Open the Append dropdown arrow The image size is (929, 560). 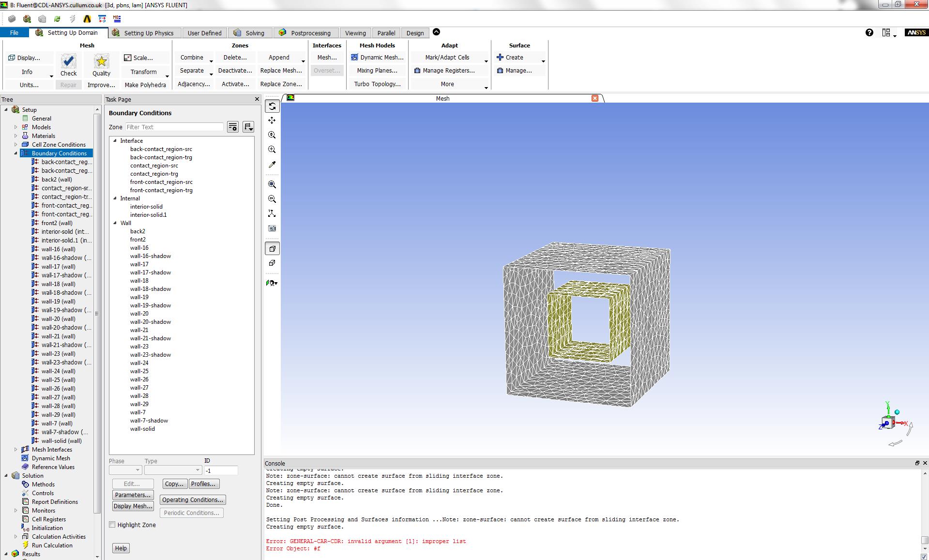(303, 61)
